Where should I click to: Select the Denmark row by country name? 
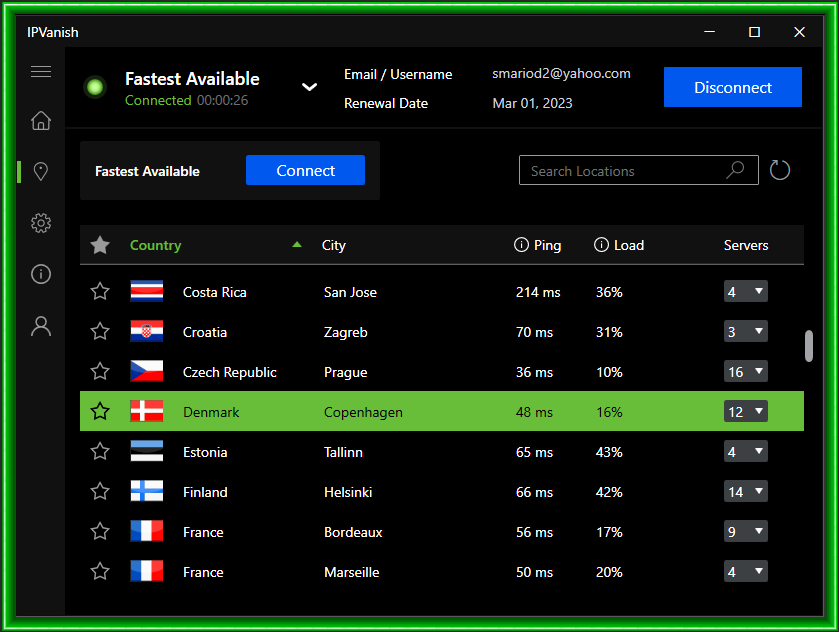coord(211,412)
